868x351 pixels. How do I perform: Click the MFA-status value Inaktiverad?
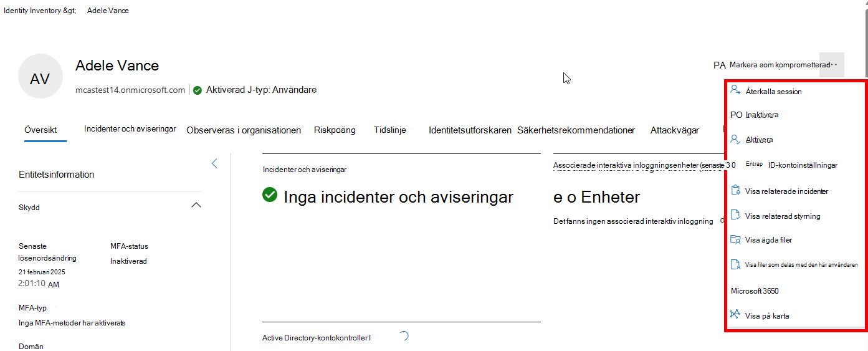[128, 261]
